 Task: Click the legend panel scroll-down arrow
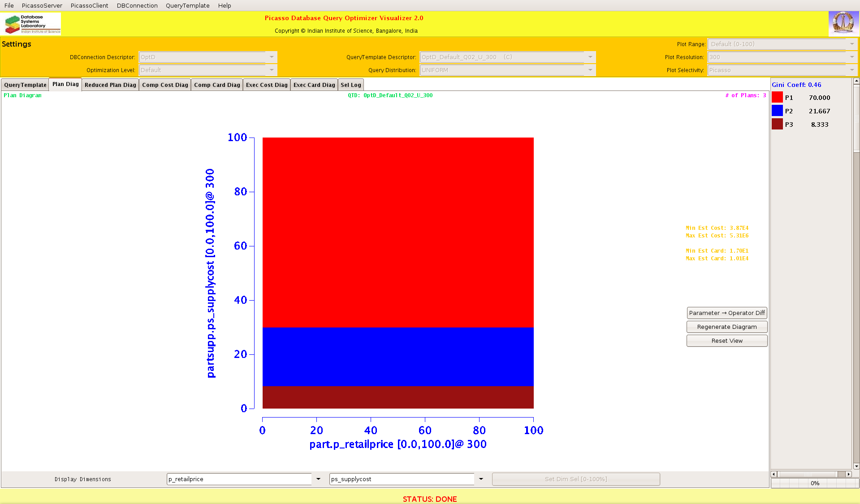pyautogui.click(x=856, y=466)
